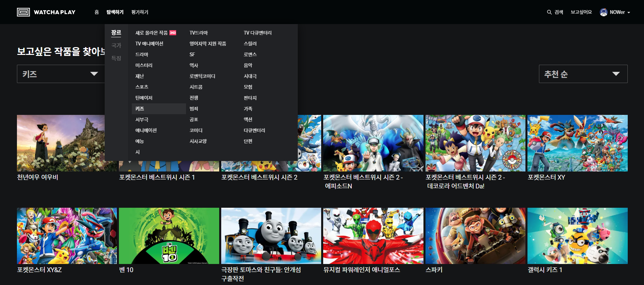Viewport: 644px width, 285px height.
Task: Open 뮤지컬 파워레인저 애니멀포스 thumbnail
Action: tap(373, 236)
